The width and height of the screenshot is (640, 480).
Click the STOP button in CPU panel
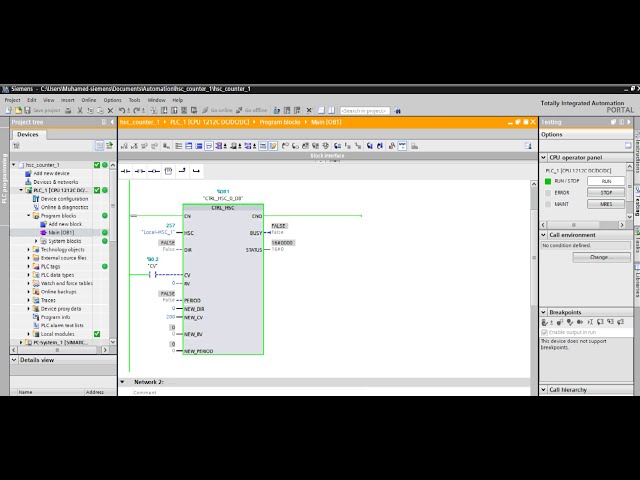[606, 192]
